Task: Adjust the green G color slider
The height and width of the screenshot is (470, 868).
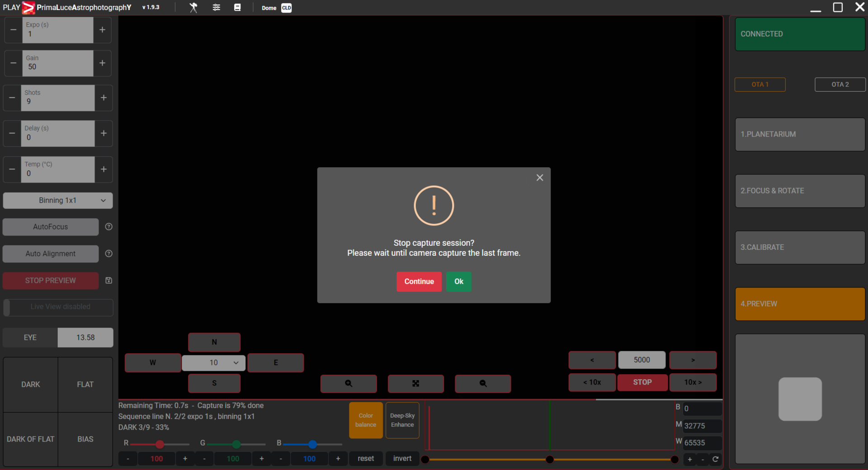Action: pyautogui.click(x=236, y=445)
